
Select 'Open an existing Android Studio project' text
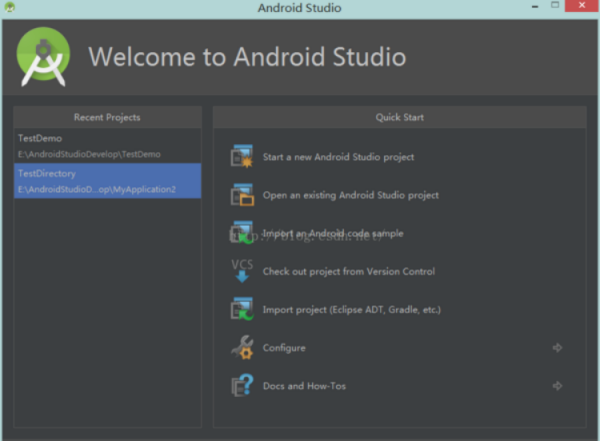point(350,195)
